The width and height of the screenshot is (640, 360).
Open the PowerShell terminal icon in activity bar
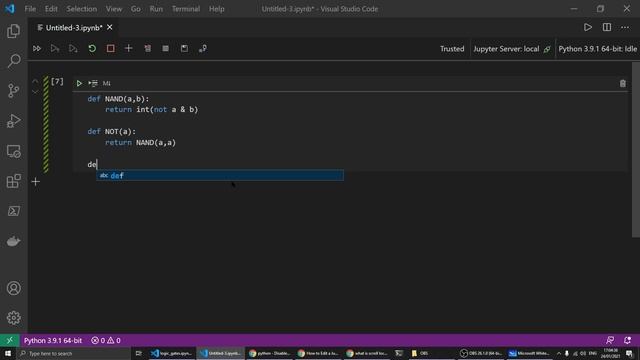(13, 211)
